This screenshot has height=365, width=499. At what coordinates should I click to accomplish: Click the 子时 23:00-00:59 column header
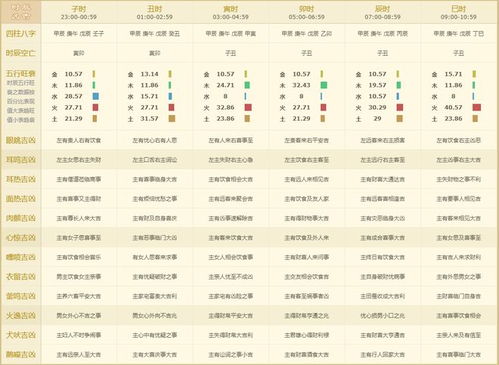click(79, 12)
